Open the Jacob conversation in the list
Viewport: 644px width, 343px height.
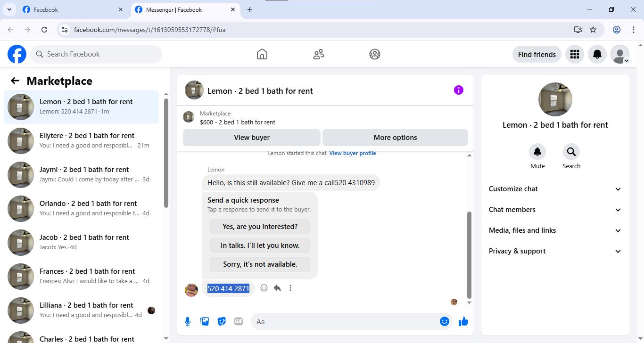[82, 243]
